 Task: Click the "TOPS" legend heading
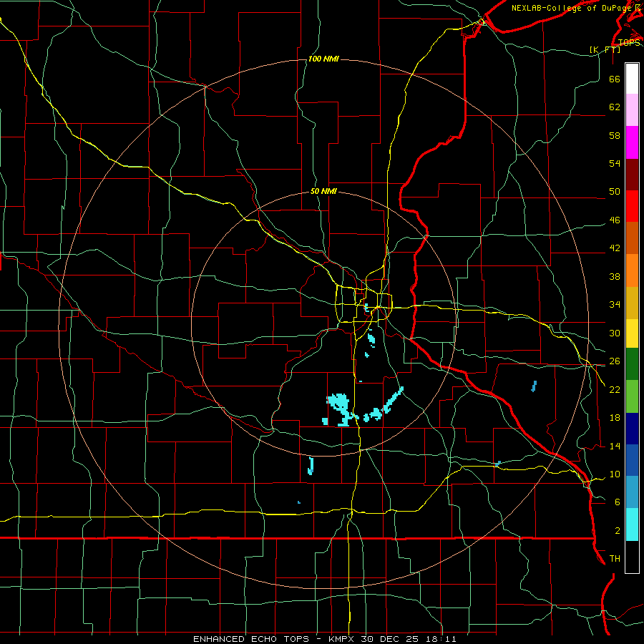(629, 43)
